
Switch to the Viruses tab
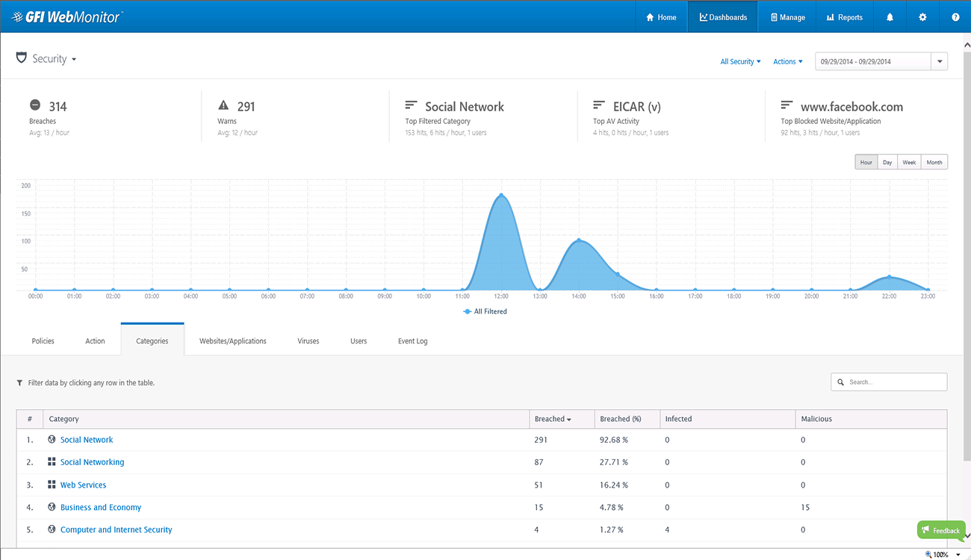click(x=308, y=340)
